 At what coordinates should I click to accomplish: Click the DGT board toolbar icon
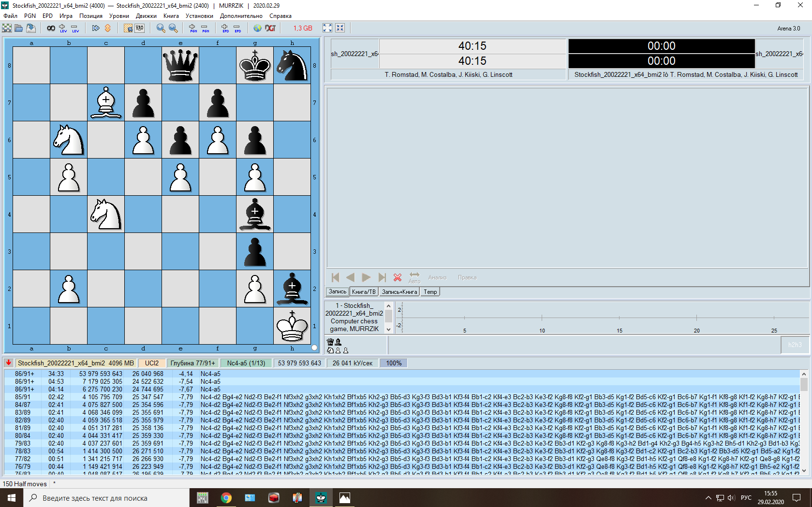[270, 28]
